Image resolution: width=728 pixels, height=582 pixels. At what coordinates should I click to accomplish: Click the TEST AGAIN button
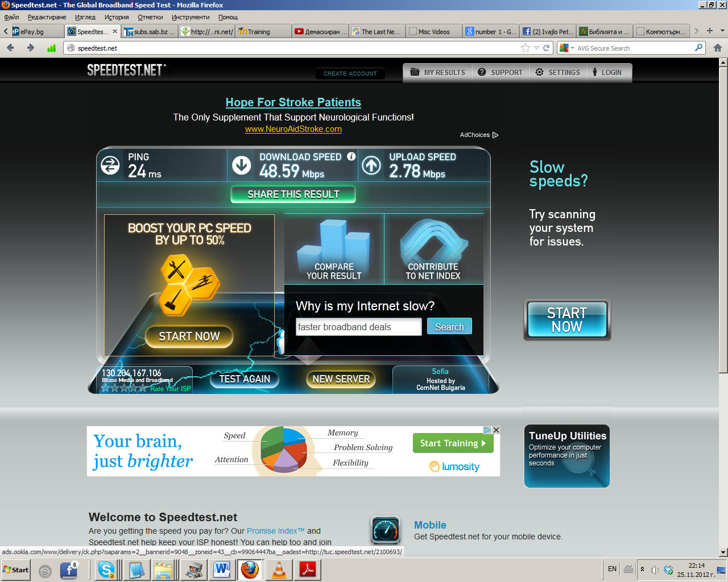point(245,379)
